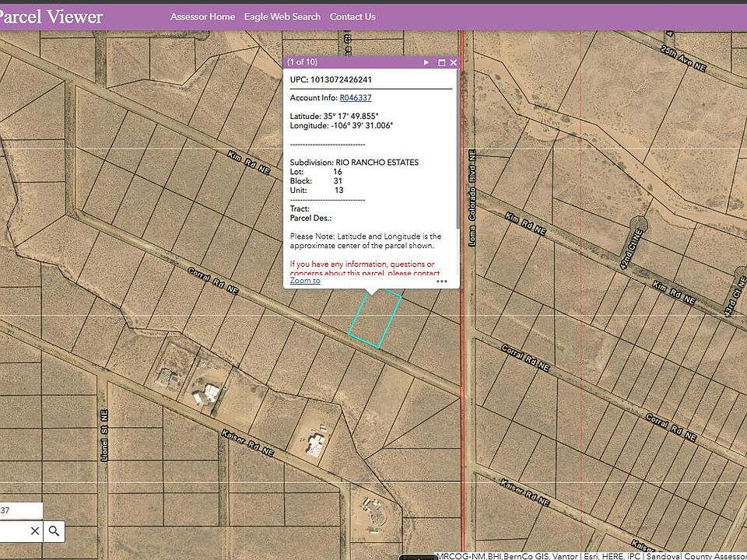Click the magnifying glass search button

coord(54,531)
